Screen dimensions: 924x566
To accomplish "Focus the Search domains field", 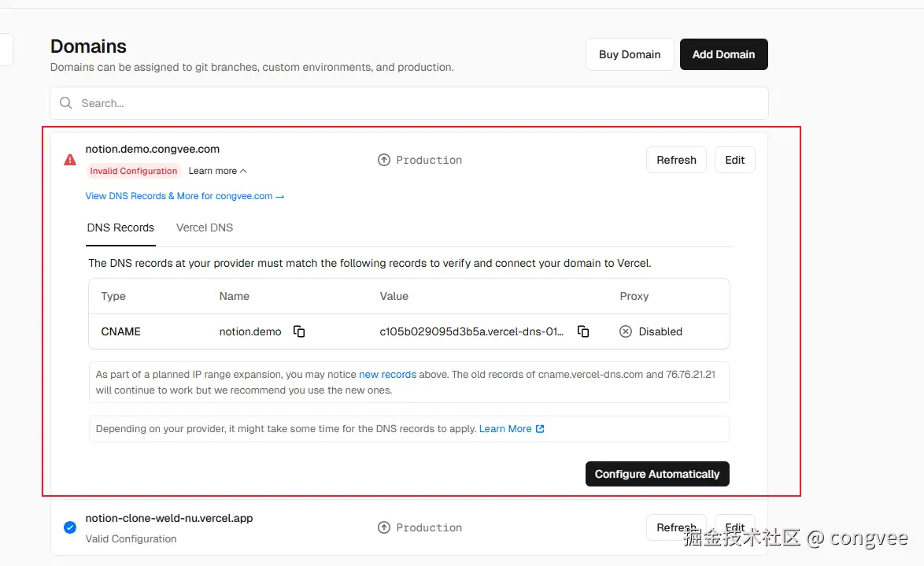I will click(409, 103).
